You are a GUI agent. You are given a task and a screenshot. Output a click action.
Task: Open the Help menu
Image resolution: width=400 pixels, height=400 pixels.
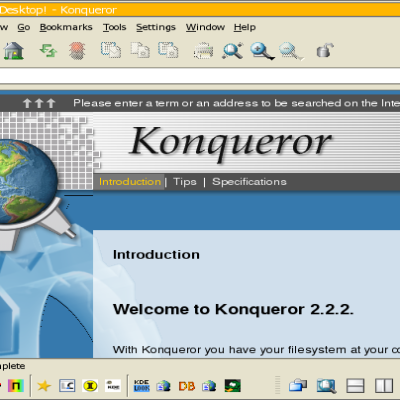tap(245, 27)
